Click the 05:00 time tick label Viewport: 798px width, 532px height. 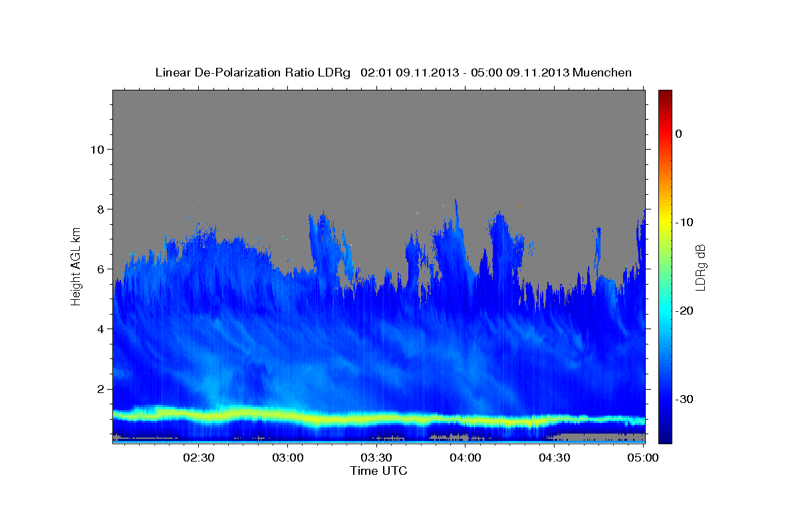643,458
